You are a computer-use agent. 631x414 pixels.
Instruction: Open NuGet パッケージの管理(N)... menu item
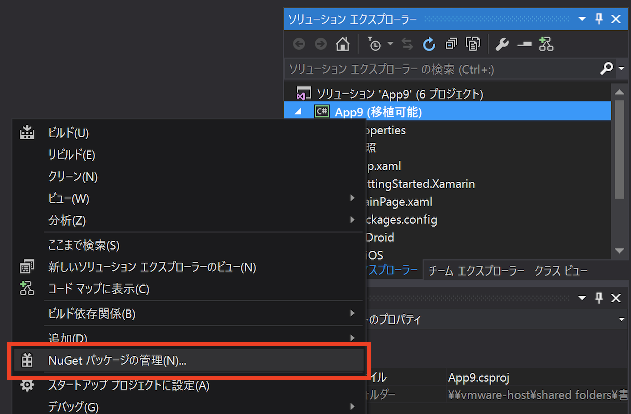(189, 360)
